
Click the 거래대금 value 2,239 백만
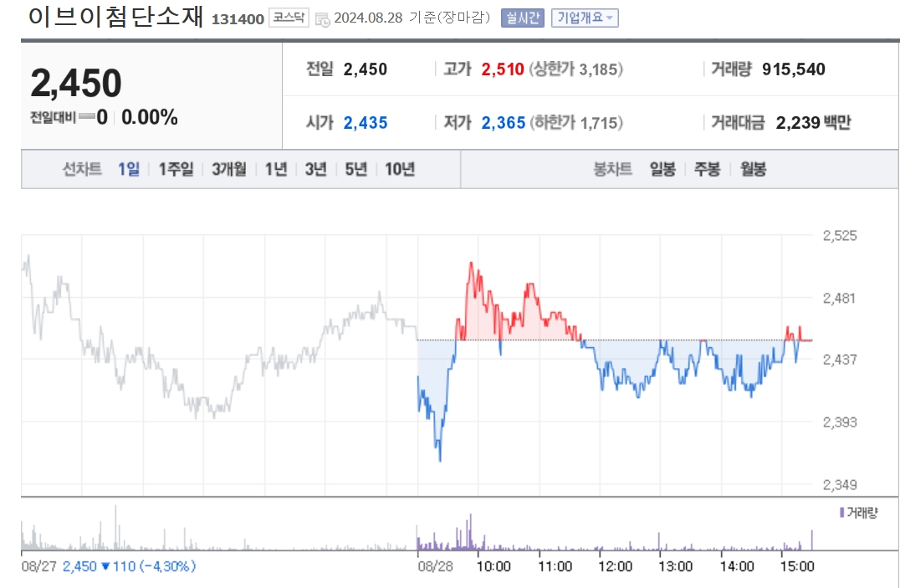coord(813,122)
